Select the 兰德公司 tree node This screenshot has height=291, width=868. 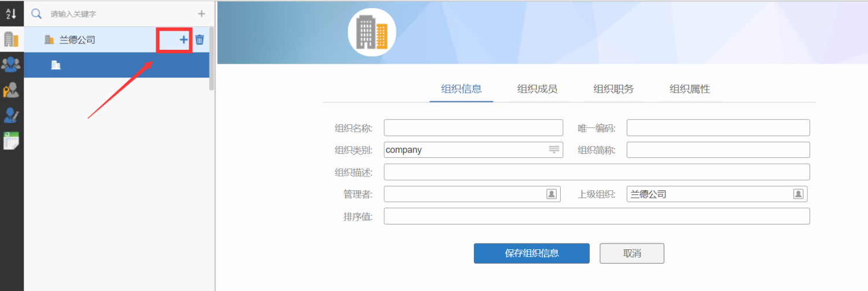coord(116,40)
